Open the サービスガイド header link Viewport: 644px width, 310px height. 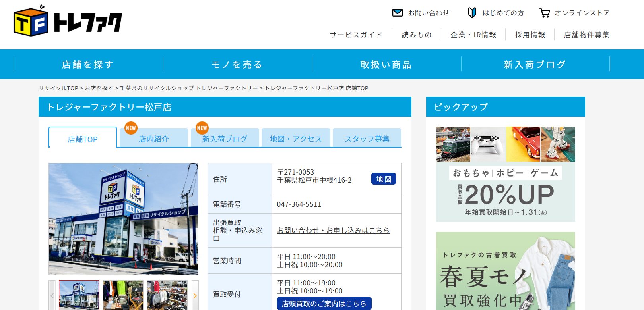[x=356, y=35]
